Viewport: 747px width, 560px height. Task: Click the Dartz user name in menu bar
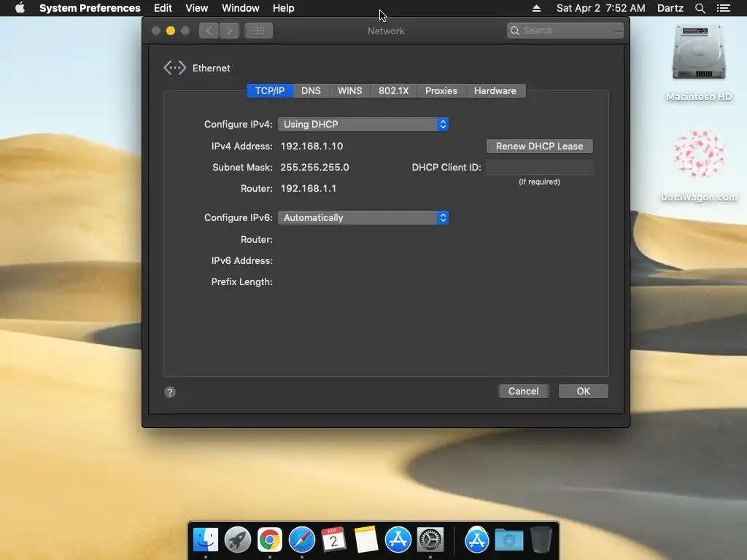[x=670, y=8]
